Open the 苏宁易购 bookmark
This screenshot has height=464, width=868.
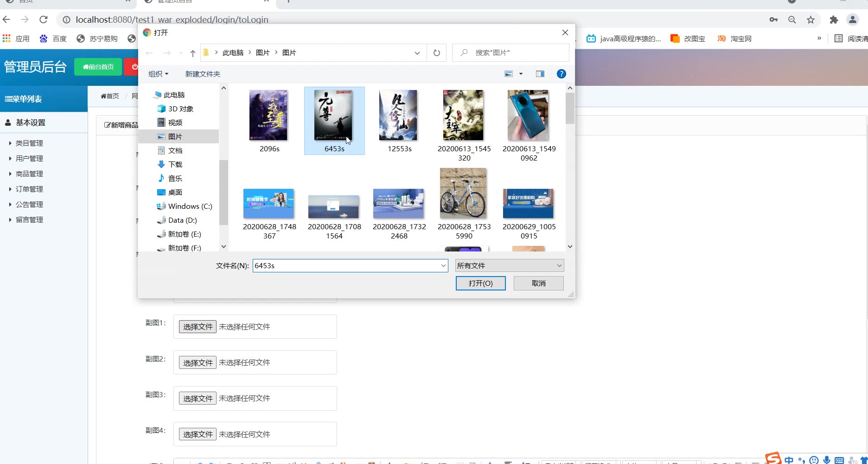97,39
